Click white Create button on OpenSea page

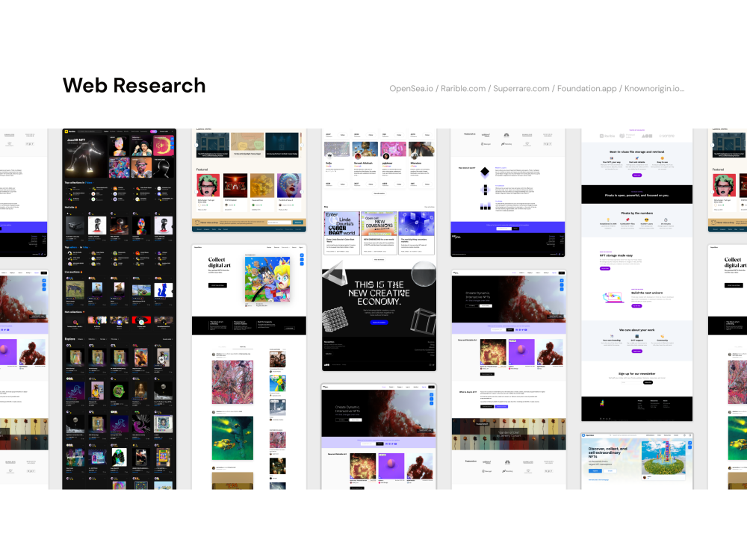pyautogui.click(x=610, y=470)
